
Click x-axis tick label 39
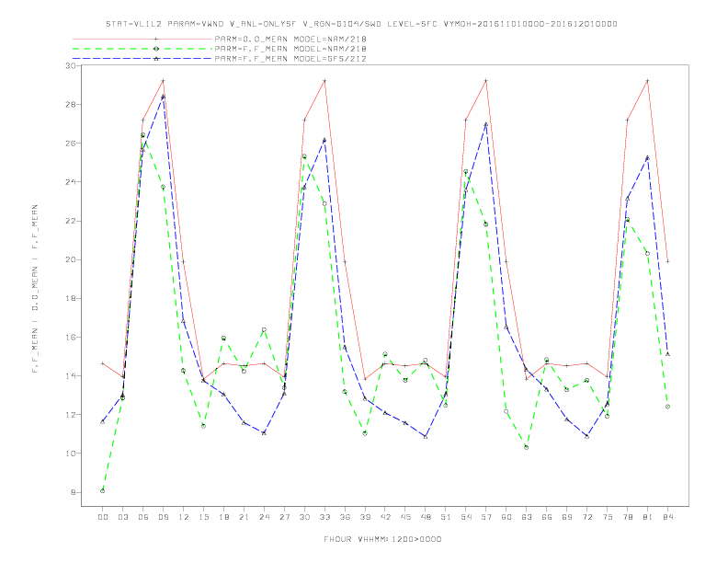pyautogui.click(x=365, y=517)
